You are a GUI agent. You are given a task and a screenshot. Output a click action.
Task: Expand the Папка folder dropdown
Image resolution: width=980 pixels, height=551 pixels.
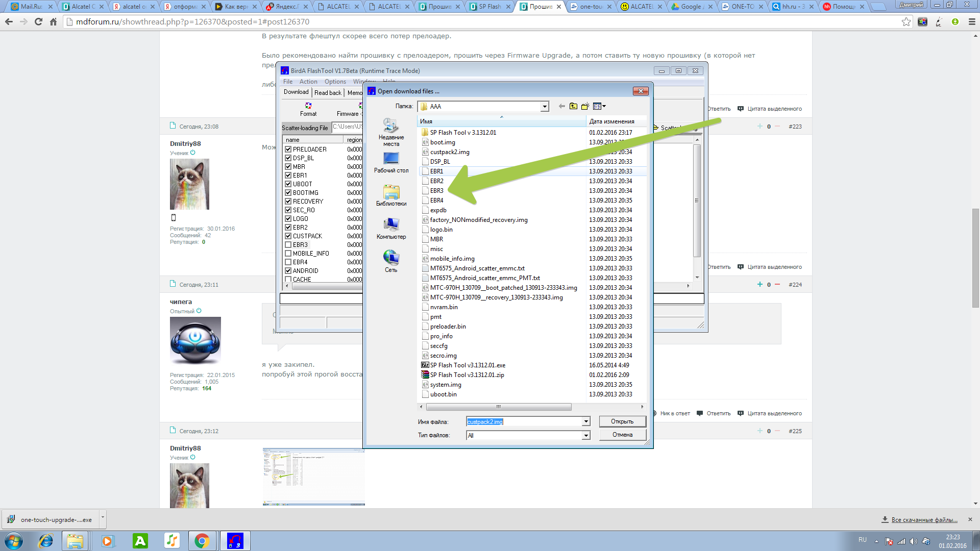pyautogui.click(x=545, y=107)
